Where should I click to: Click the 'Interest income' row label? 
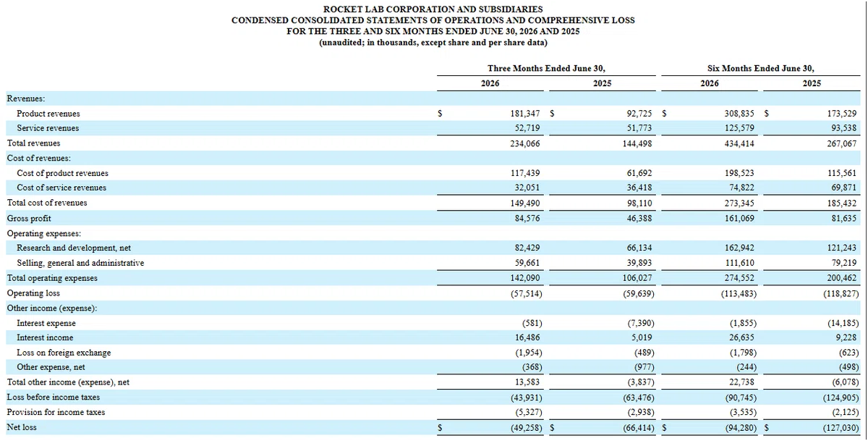(x=45, y=337)
